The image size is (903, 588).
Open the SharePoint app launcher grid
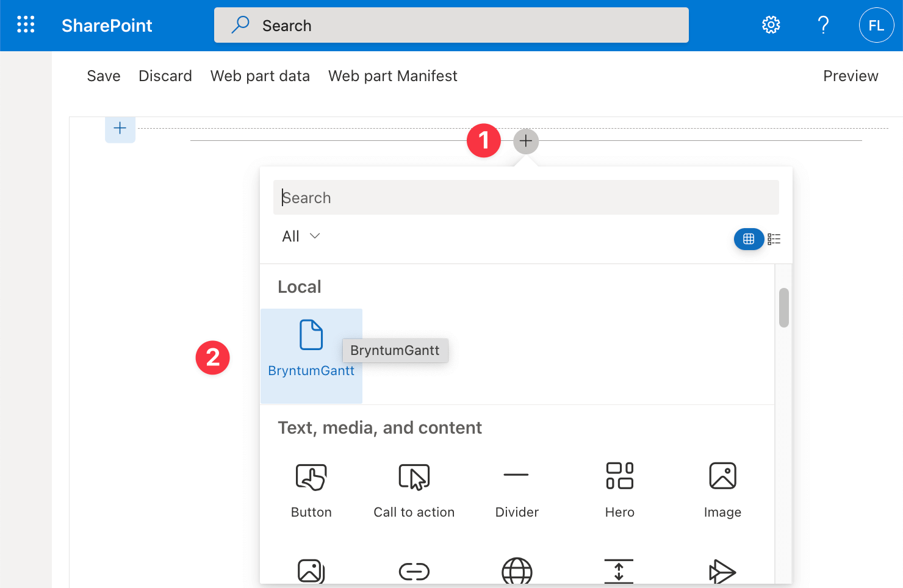tap(26, 25)
